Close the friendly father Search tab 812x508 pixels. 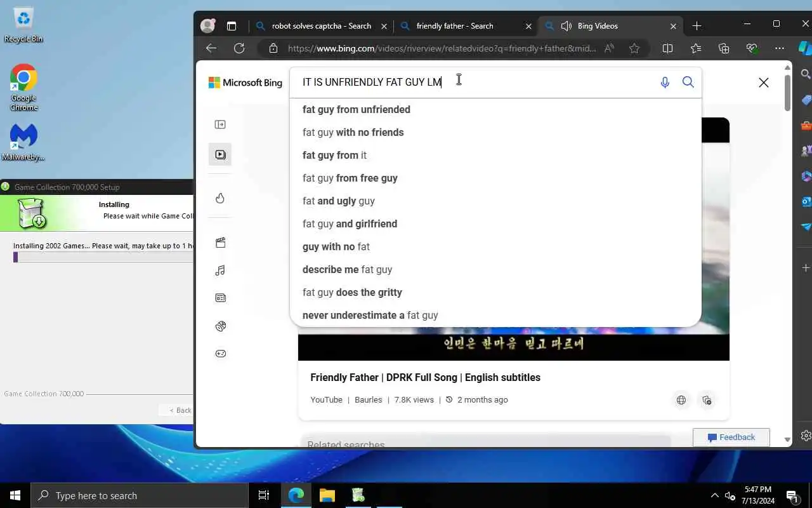tap(529, 26)
